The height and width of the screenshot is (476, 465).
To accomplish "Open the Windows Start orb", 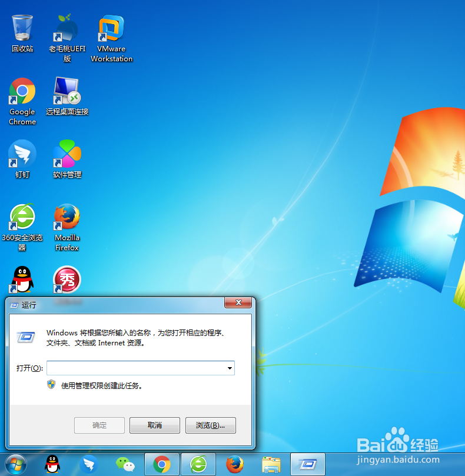I will pyautogui.click(x=16, y=464).
